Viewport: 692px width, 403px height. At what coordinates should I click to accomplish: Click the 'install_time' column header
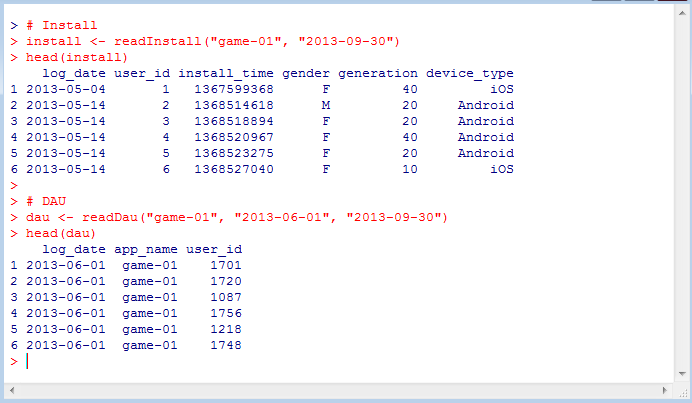226,73
